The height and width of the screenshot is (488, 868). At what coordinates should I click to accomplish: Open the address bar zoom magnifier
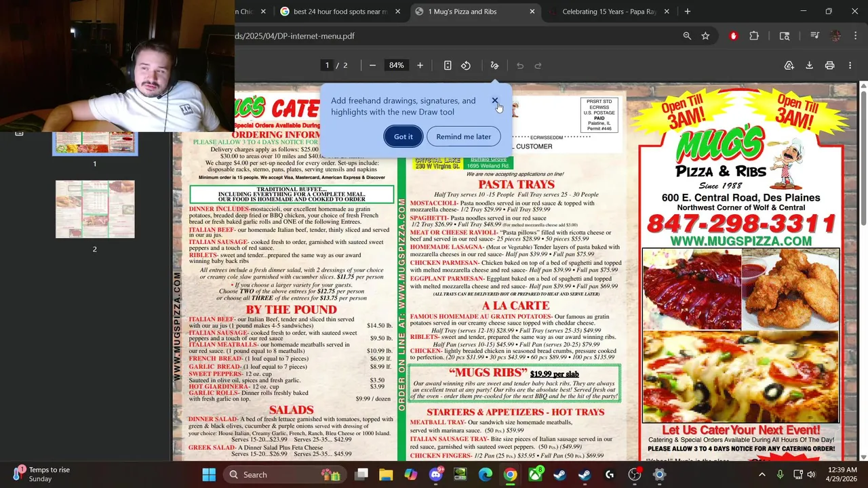[x=687, y=36]
